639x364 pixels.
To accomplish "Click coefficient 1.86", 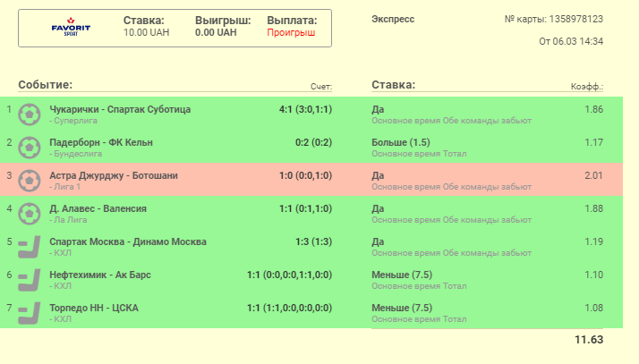I will click(x=593, y=109).
